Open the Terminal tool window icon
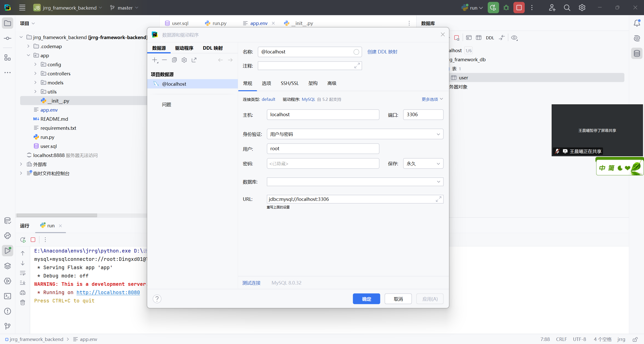This screenshot has width=644, height=344. (8, 296)
